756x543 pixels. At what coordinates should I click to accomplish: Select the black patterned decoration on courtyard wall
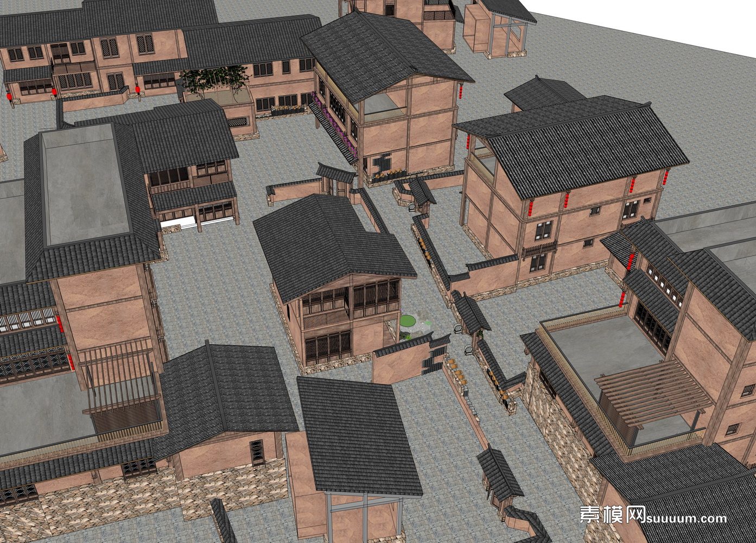[x=431, y=361]
